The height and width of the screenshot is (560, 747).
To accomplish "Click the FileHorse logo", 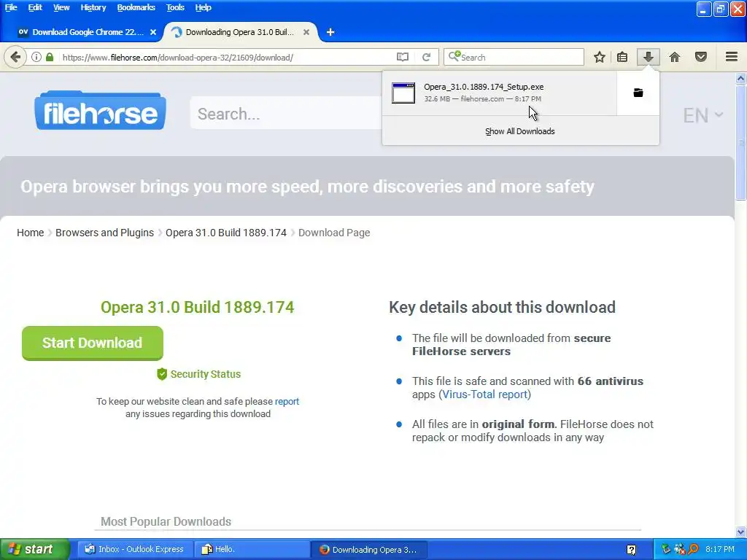I will click(100, 111).
